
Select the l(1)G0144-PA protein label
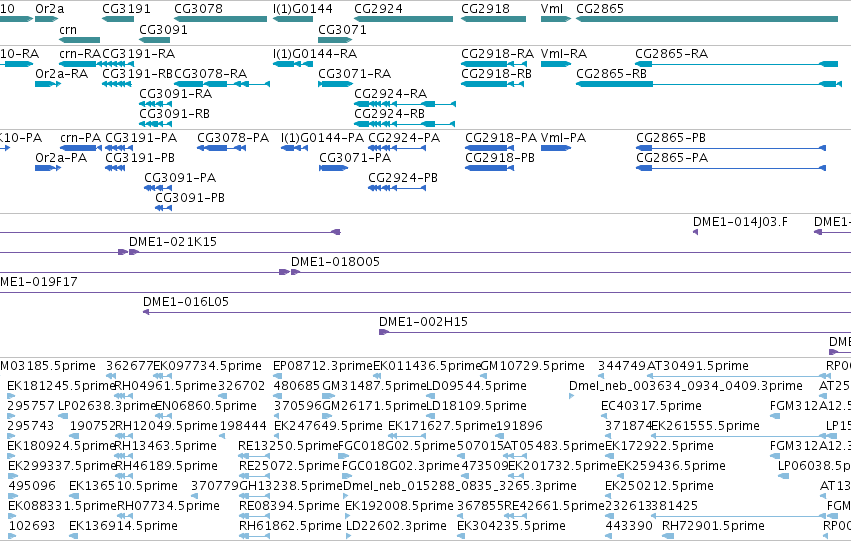pos(322,138)
